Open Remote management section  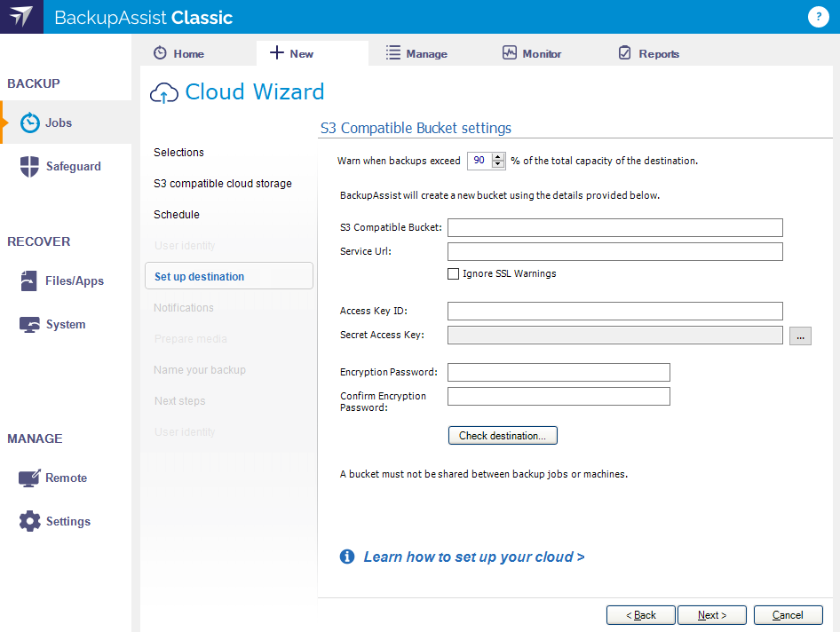point(66,478)
